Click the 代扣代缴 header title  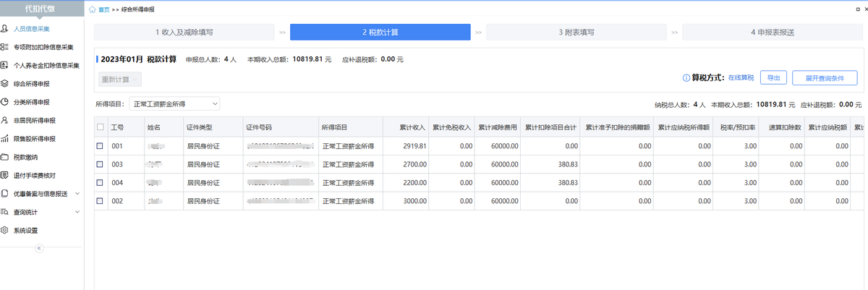coord(40,9)
